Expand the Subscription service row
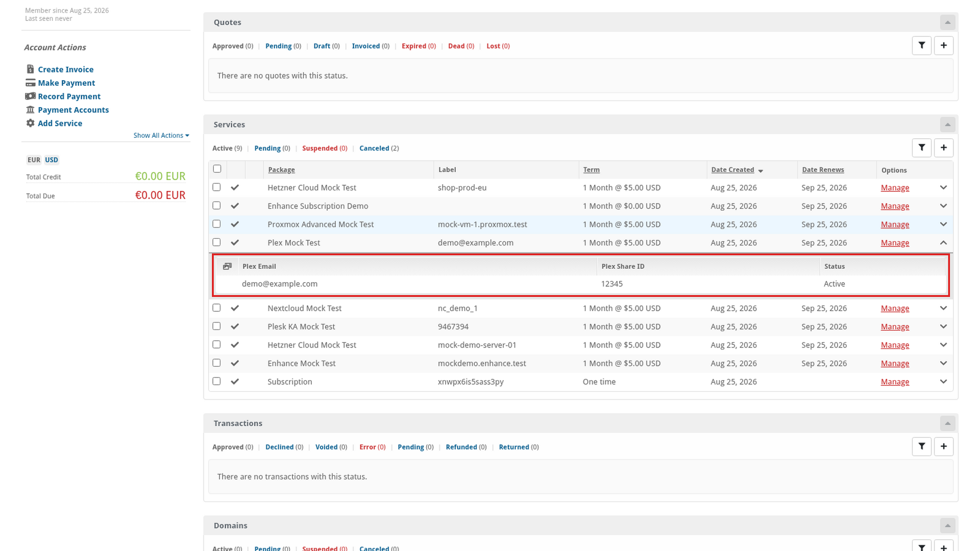 [943, 382]
